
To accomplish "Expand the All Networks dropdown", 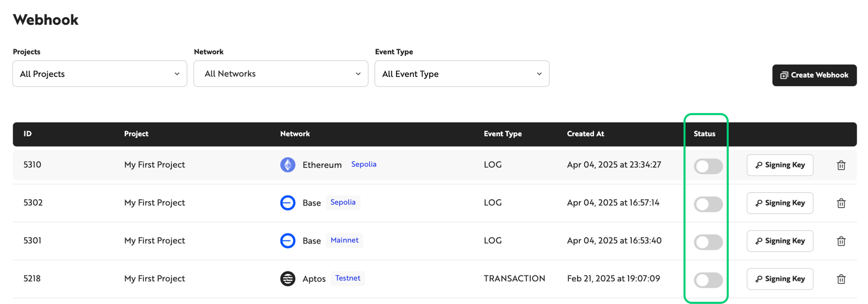I will pyautogui.click(x=281, y=74).
